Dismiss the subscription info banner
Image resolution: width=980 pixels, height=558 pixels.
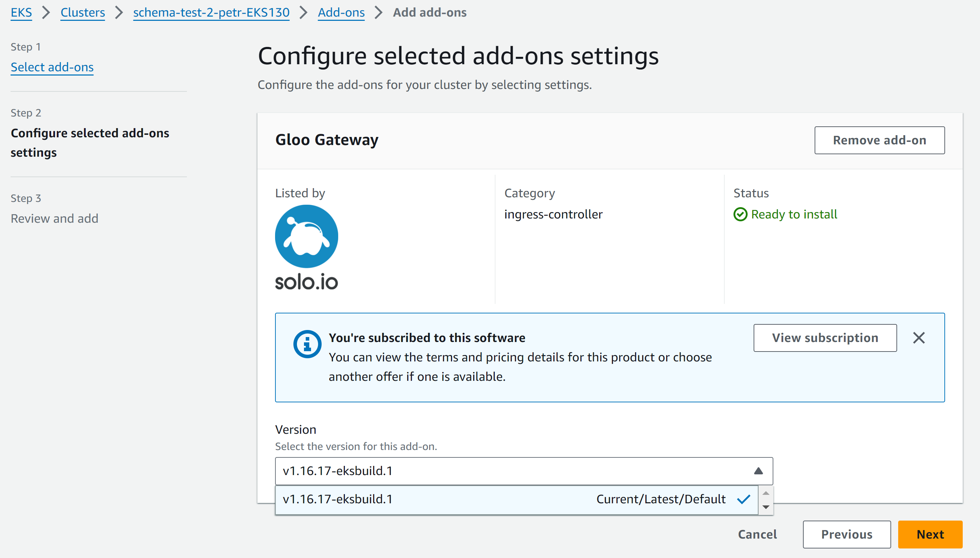pyautogui.click(x=919, y=338)
